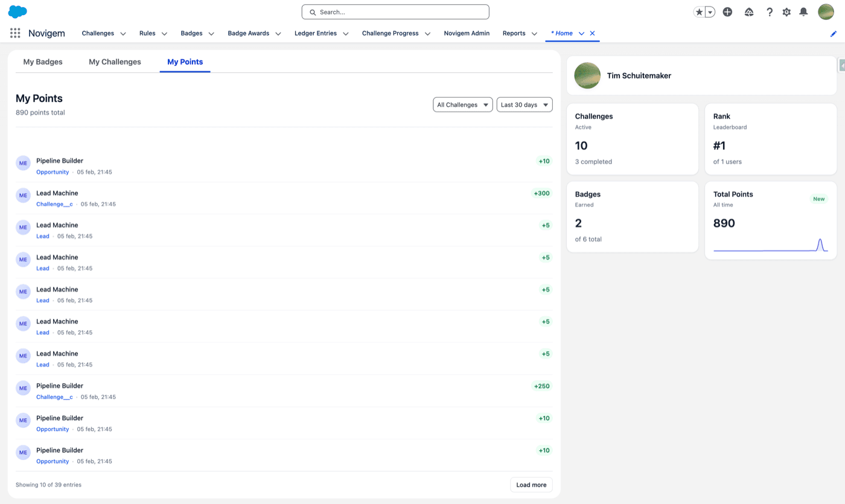This screenshot has height=504, width=845.
Task: Click the Load more button
Action: [531, 485]
